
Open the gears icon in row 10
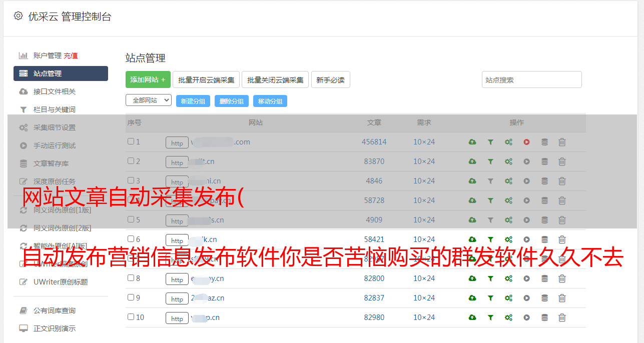coord(508,317)
